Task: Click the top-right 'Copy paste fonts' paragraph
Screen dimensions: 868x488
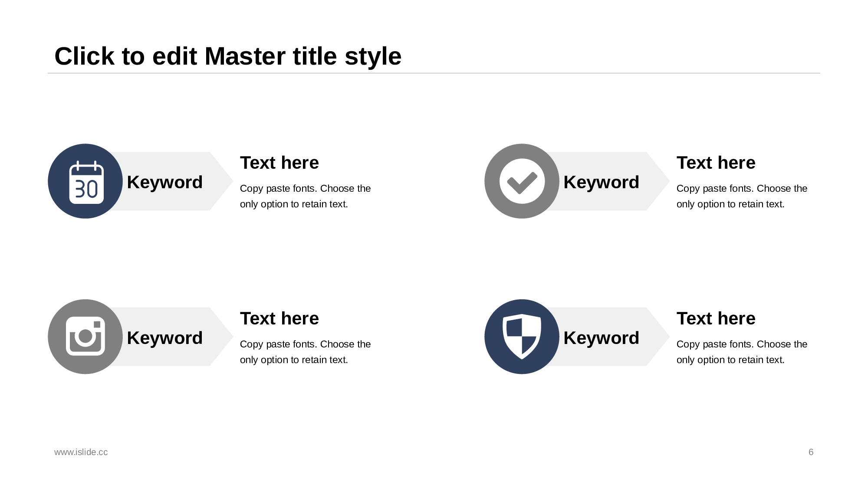Action: coord(741,196)
